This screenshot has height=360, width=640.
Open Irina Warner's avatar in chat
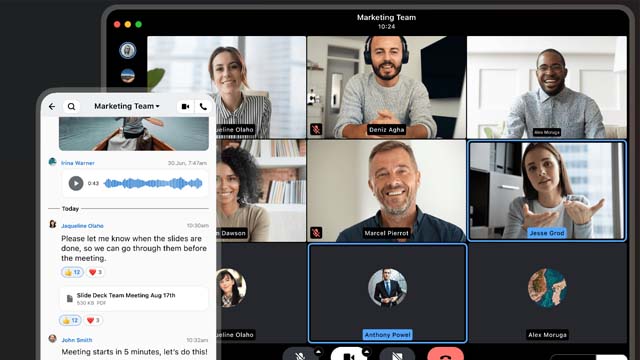coord(53,162)
